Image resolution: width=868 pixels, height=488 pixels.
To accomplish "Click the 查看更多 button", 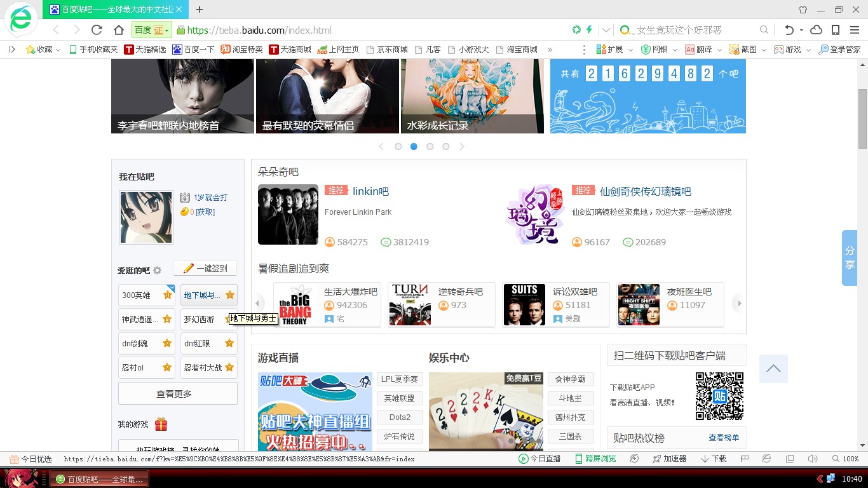I will [177, 393].
